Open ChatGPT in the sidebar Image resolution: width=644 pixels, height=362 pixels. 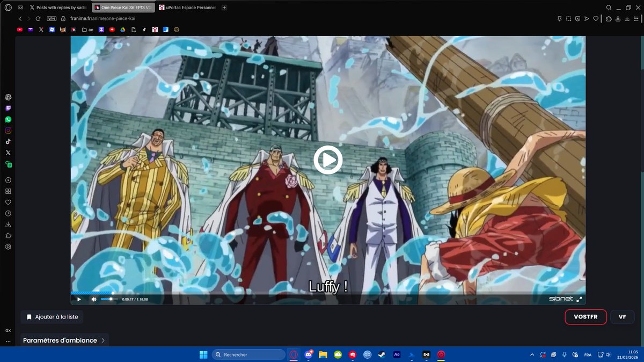click(x=8, y=97)
